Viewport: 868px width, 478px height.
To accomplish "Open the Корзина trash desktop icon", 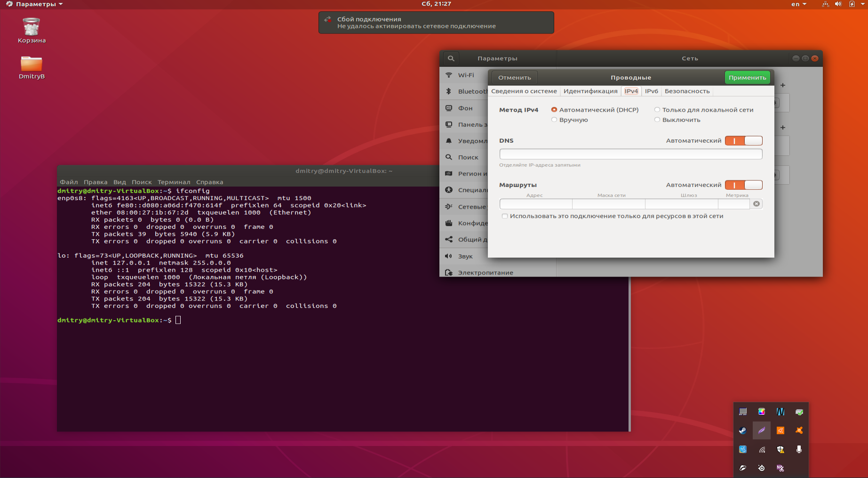I will [32, 31].
